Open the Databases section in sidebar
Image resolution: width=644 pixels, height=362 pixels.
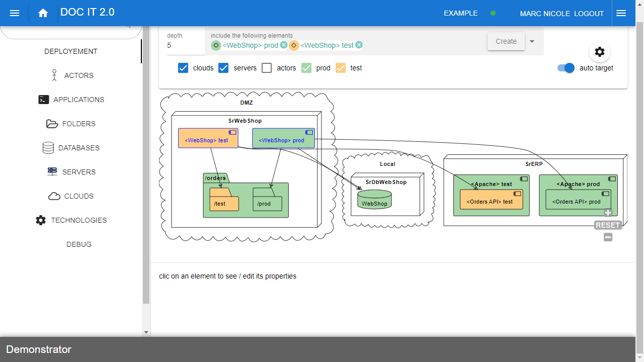pyautogui.click(x=71, y=148)
